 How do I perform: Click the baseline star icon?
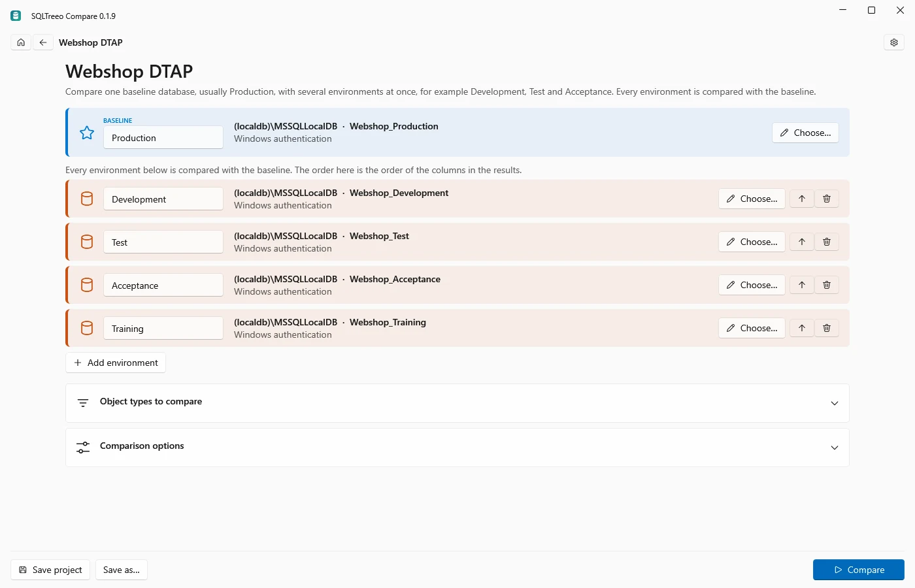pos(87,133)
